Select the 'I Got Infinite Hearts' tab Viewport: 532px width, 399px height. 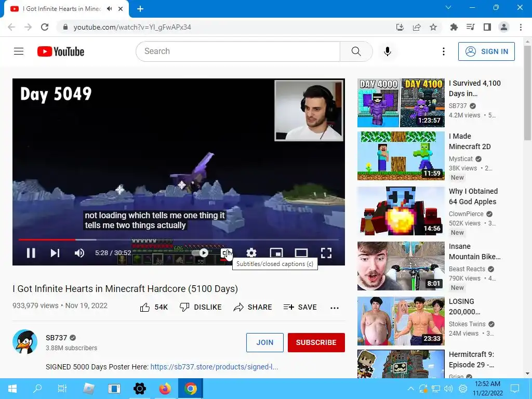coord(66,9)
